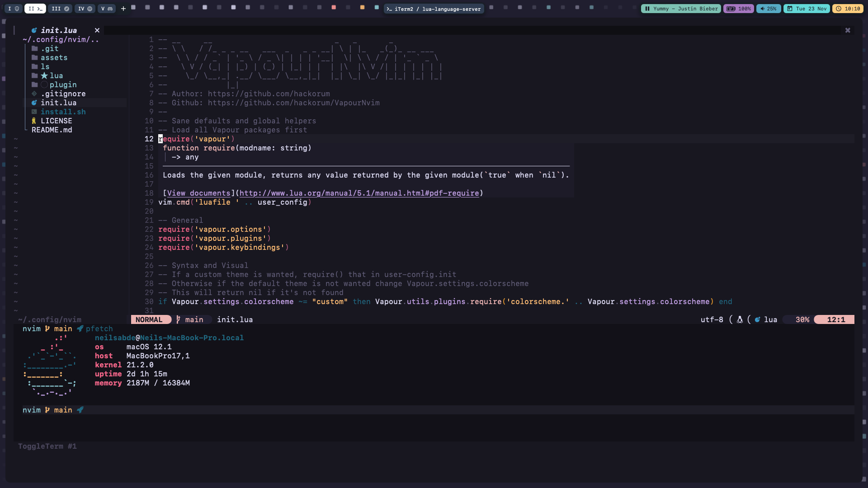Follow the lua.org manual pdf-require link
The width and height of the screenshot is (868, 488).
pyautogui.click(x=359, y=193)
